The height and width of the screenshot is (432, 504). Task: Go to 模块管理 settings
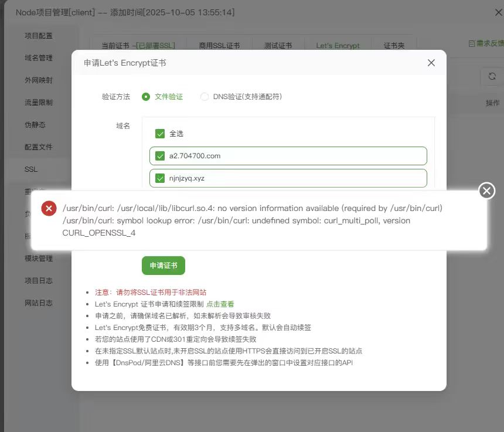tap(39, 258)
